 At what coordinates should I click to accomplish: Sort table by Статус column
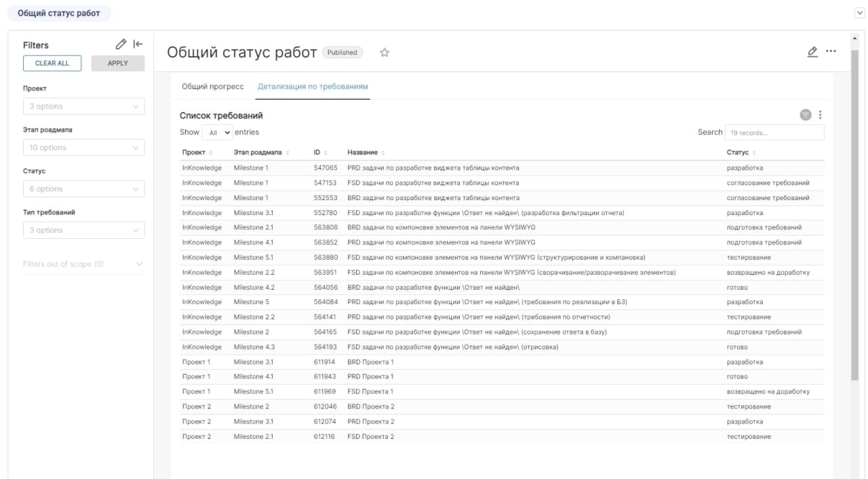[x=741, y=153]
